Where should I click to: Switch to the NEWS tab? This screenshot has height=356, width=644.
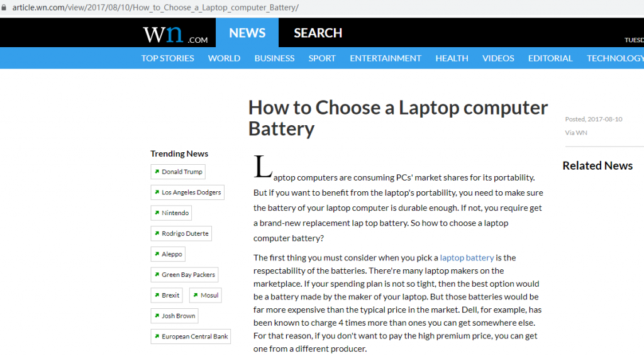(247, 33)
